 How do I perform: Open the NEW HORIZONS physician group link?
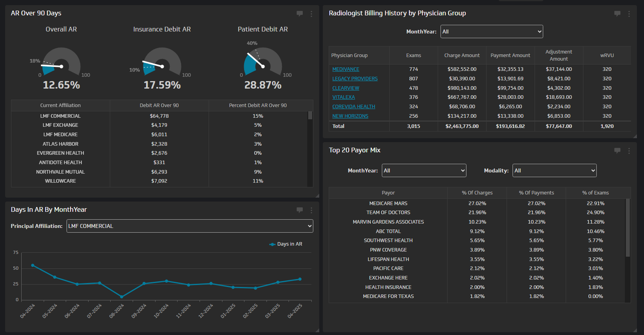pyautogui.click(x=350, y=116)
